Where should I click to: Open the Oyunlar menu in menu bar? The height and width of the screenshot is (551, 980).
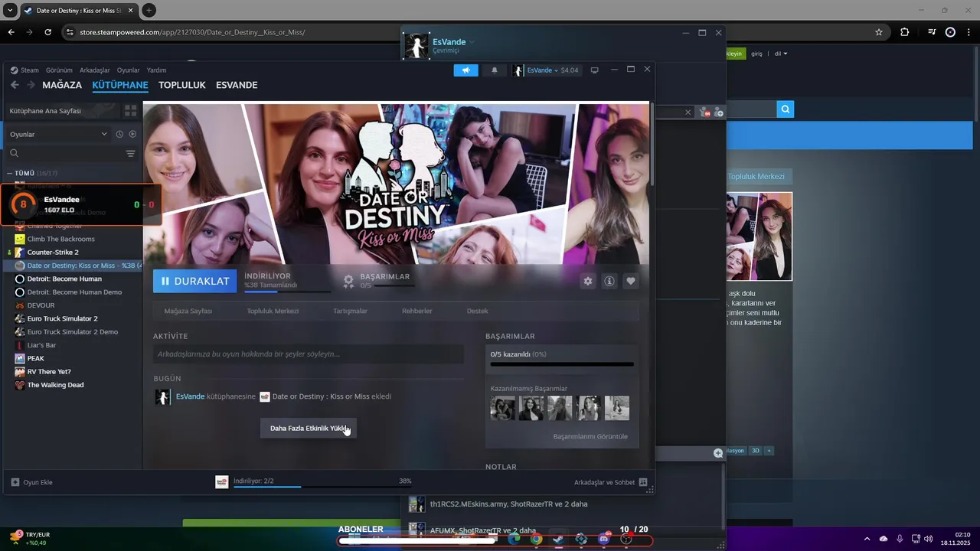click(x=128, y=70)
